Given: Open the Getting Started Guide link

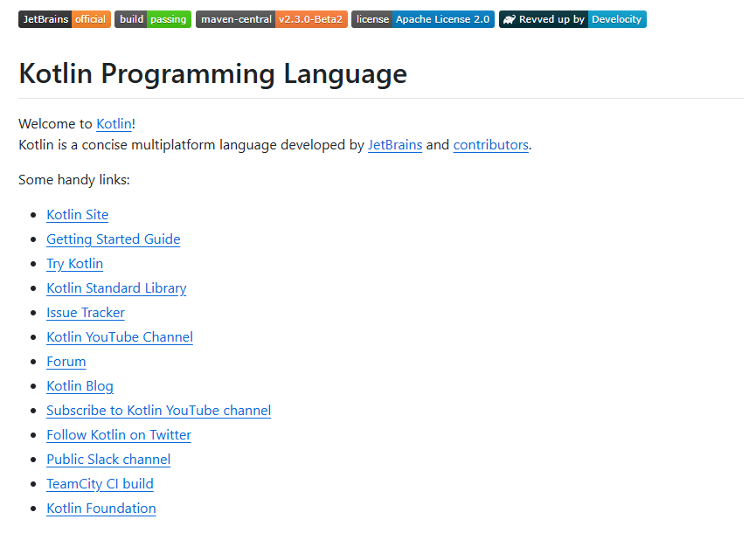Looking at the screenshot, I should [x=114, y=239].
